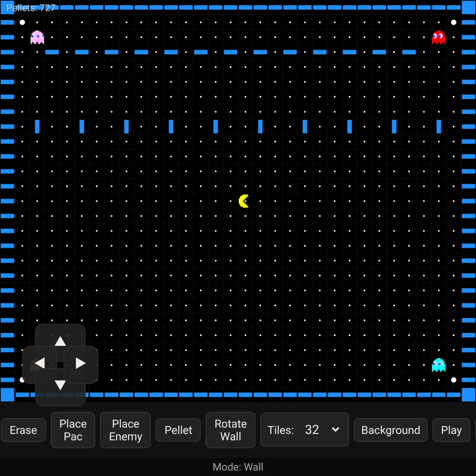Switch to Pellet placement mode
This screenshot has width=476, height=476.
click(178, 430)
